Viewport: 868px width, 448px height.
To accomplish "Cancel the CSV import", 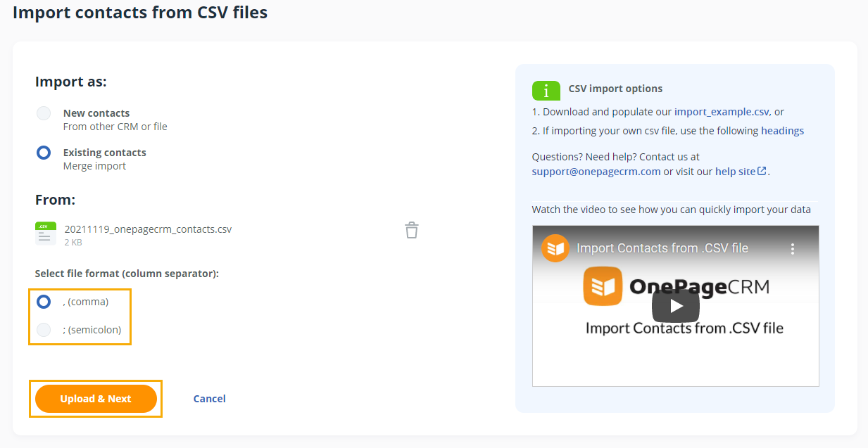I will [210, 399].
